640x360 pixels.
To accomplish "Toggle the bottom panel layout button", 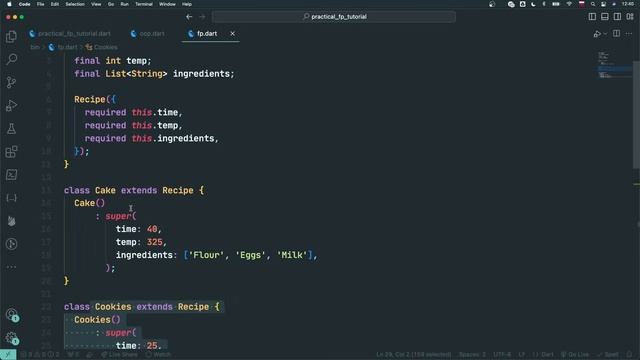I will pos(605,16).
